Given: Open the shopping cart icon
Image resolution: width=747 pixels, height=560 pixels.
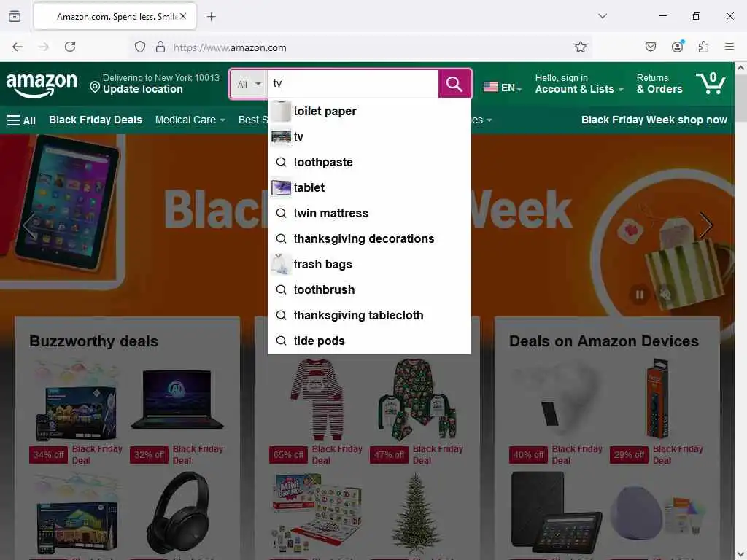Looking at the screenshot, I should tap(711, 83).
